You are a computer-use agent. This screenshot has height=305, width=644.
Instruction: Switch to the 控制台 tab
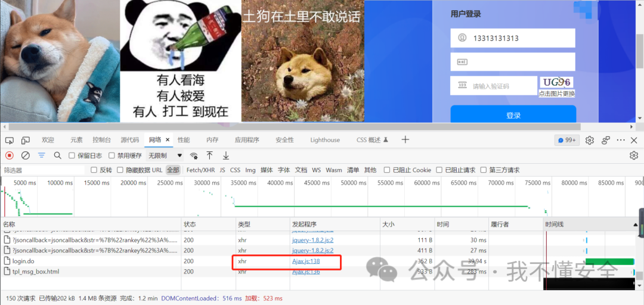point(101,140)
